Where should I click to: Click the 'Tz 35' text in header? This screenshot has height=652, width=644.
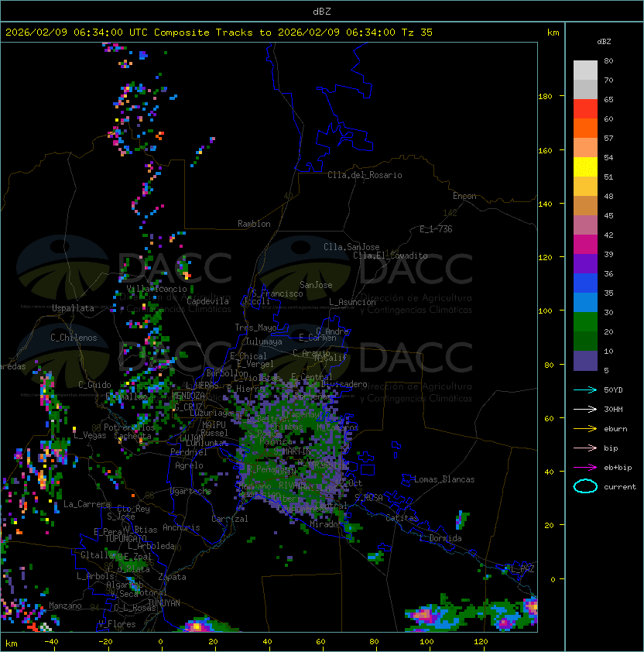tap(417, 33)
